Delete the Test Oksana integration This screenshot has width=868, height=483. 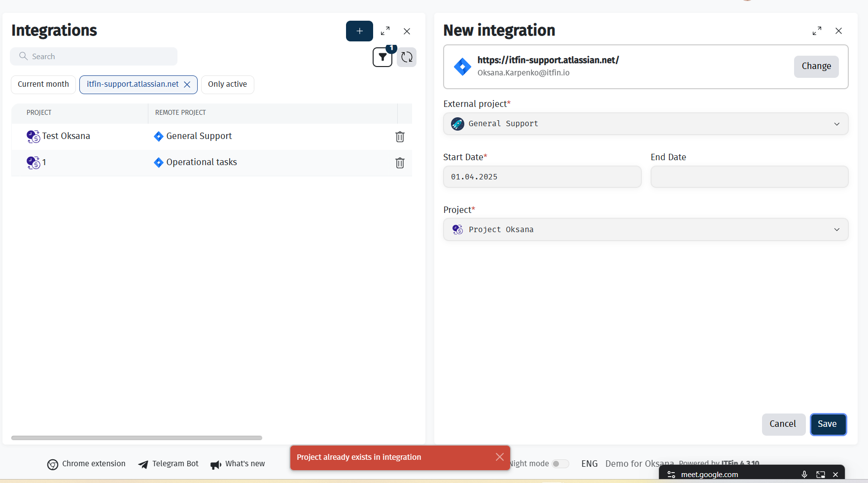pos(400,137)
